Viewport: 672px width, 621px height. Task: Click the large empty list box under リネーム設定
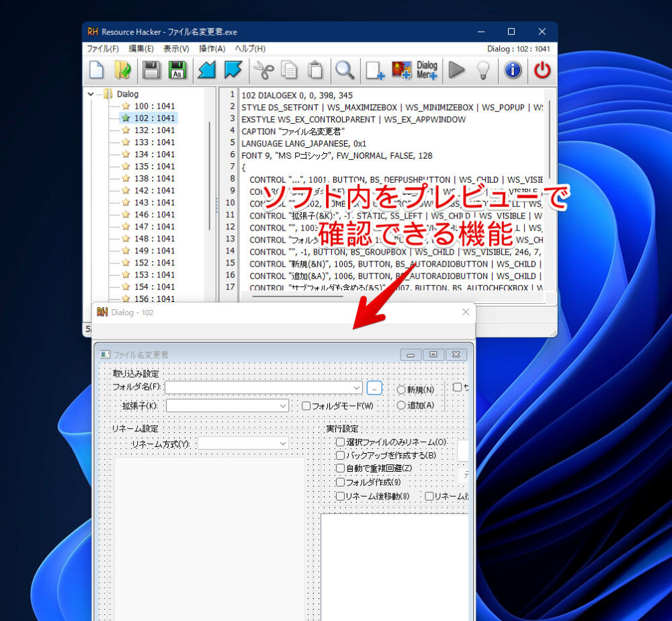coord(210,539)
